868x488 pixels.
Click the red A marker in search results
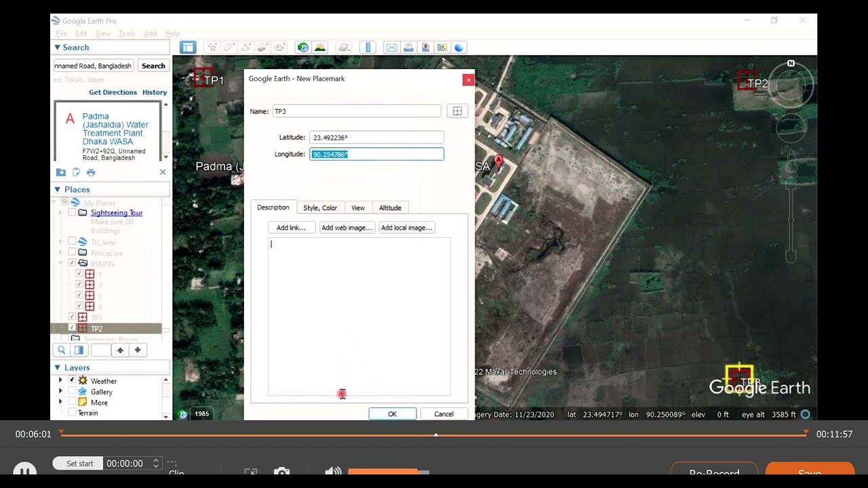tap(69, 119)
